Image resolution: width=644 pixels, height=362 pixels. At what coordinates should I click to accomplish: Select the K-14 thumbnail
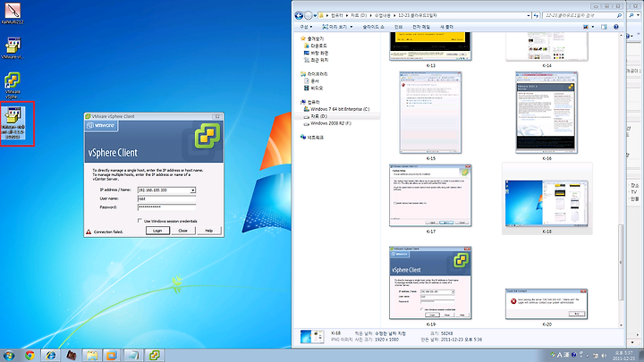click(x=547, y=50)
